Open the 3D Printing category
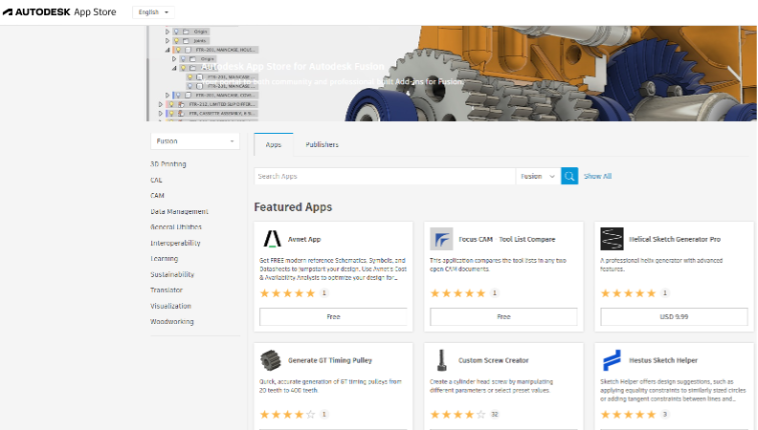This screenshot has height=430, width=758. coord(168,164)
